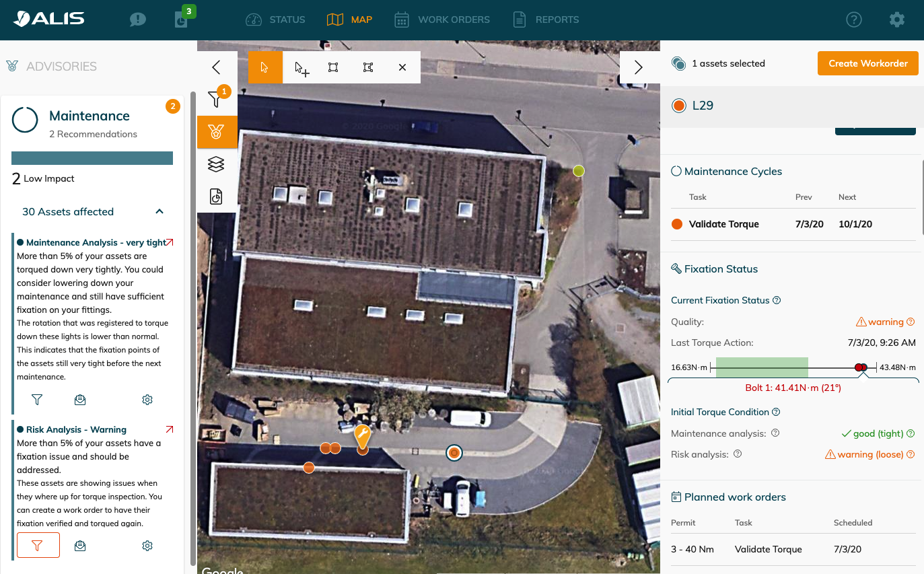Collapse the 30 Assets affected section
The width and height of the screenshot is (924, 574).
click(159, 211)
